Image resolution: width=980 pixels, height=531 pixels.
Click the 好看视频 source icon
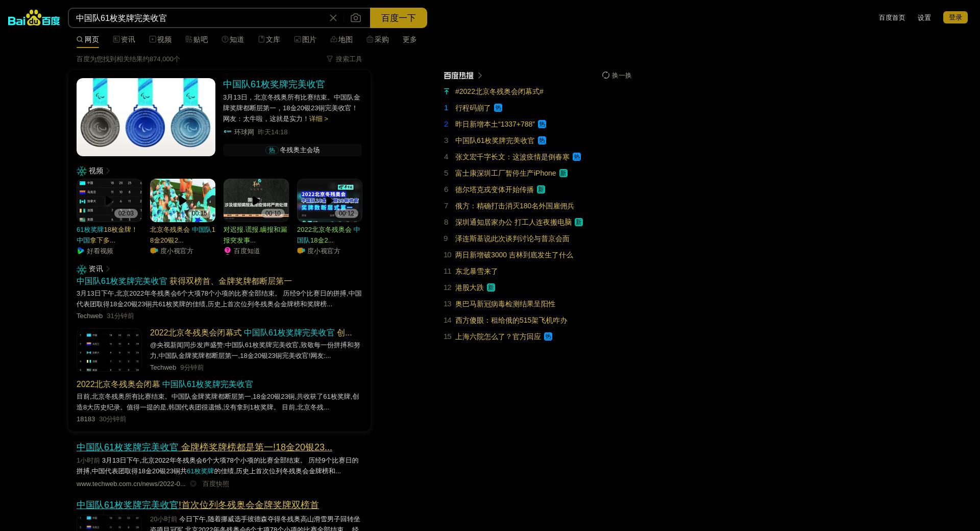[x=80, y=251]
